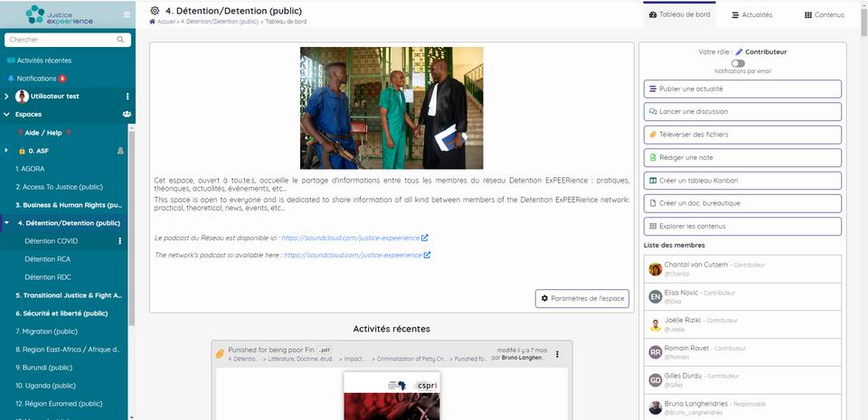Click Lancer une discussion button
The image size is (868, 420).
tap(742, 112)
